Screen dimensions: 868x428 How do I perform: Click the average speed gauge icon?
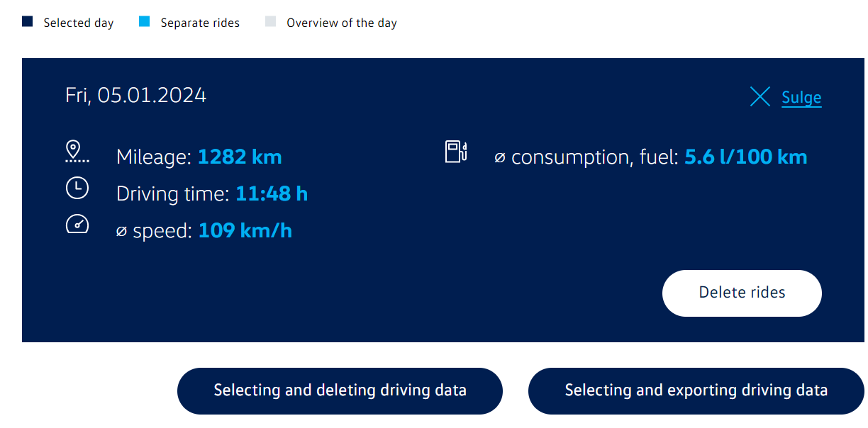(77, 225)
